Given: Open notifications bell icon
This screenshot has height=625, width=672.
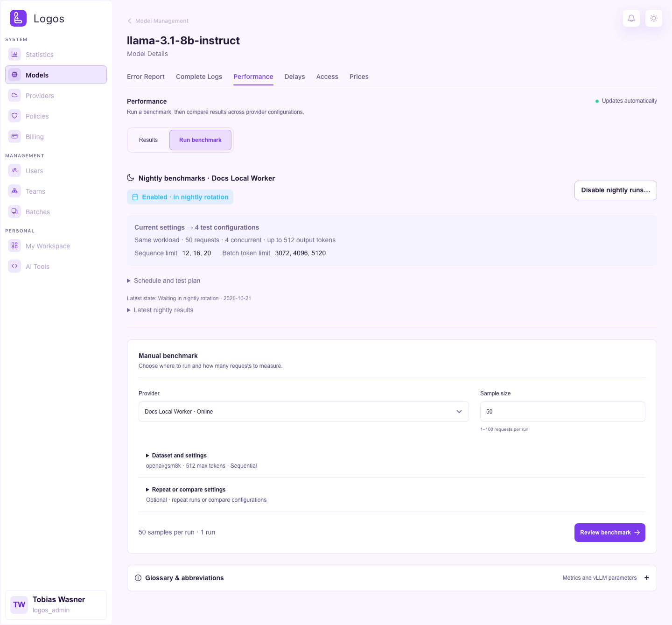Looking at the screenshot, I should pos(631,18).
